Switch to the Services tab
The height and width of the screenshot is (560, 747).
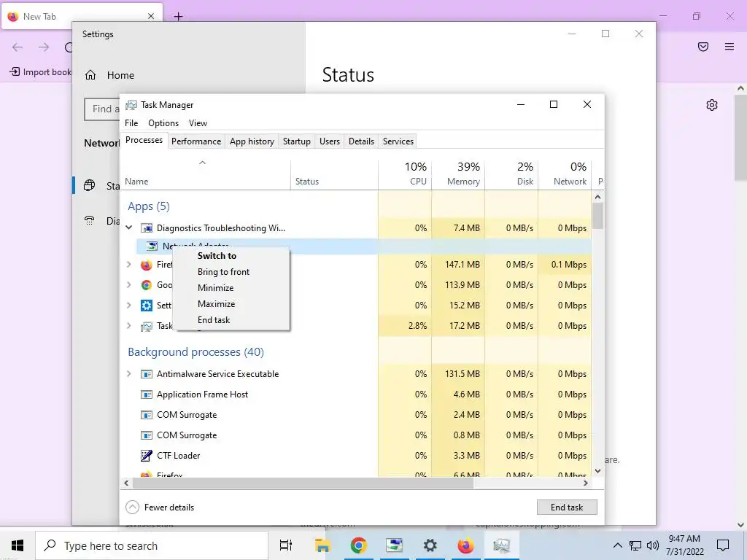pyautogui.click(x=398, y=141)
